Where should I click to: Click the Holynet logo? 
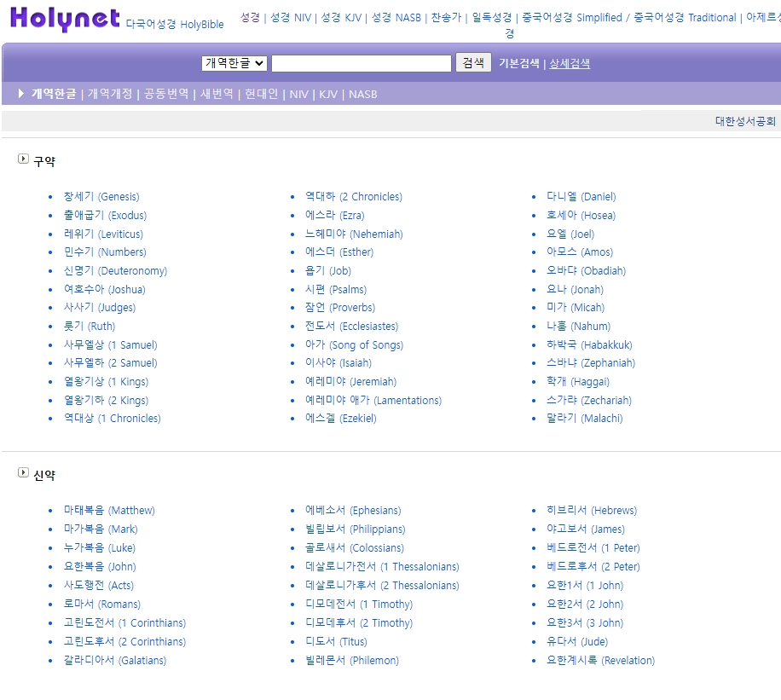tap(65, 19)
